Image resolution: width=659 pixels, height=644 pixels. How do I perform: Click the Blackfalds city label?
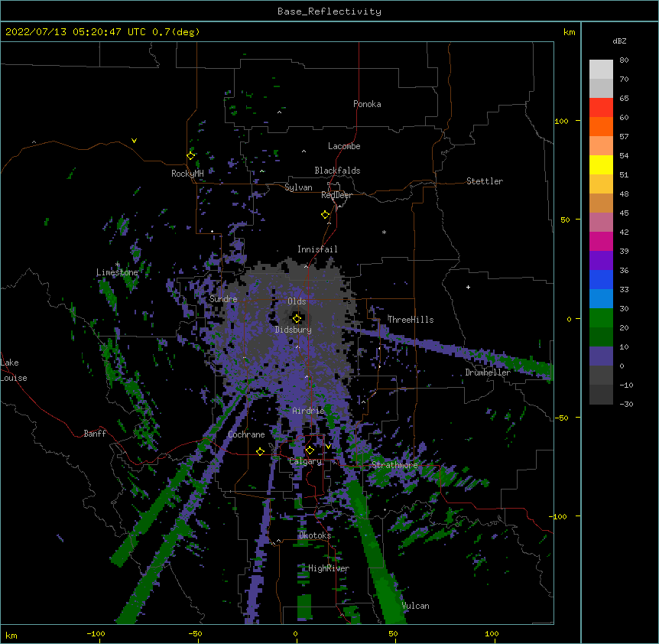[337, 171]
